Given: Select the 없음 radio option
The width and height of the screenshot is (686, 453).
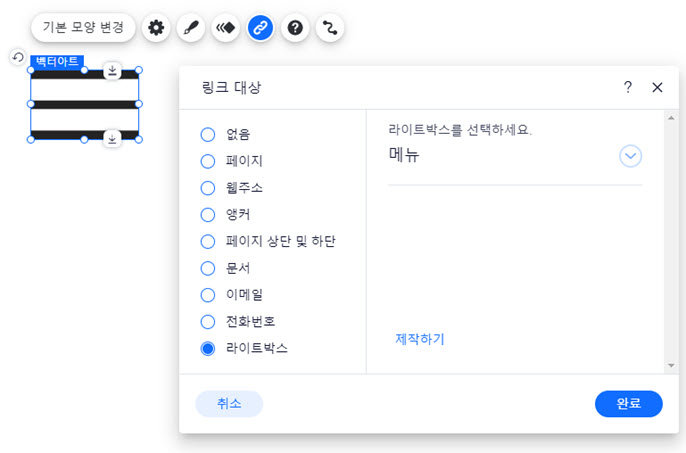Looking at the screenshot, I should [x=208, y=134].
